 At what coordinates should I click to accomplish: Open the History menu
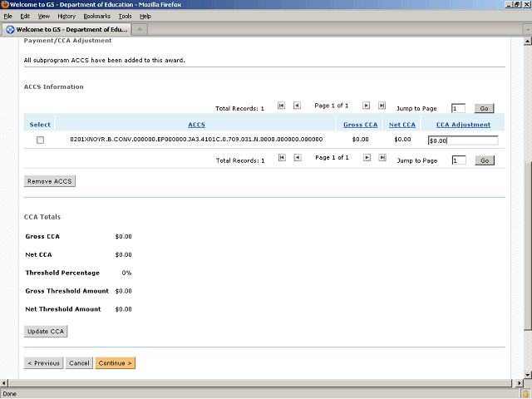click(66, 16)
